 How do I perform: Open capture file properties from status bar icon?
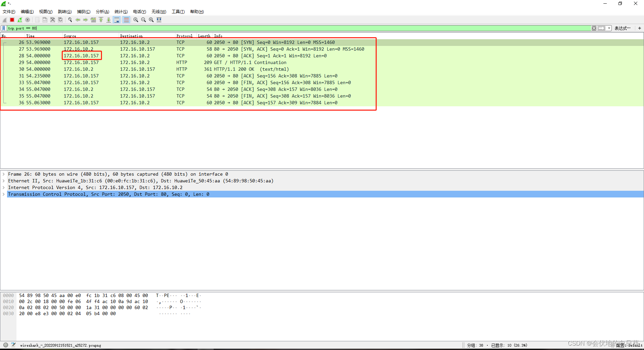(x=13, y=345)
